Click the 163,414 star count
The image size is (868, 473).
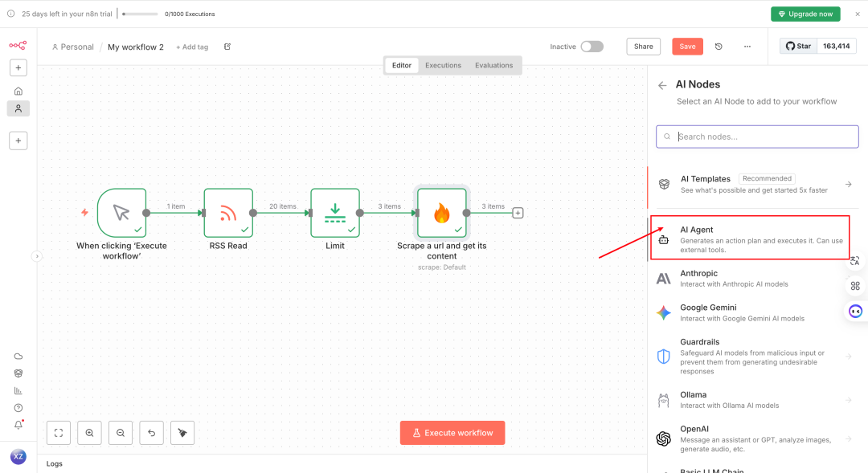837,46
